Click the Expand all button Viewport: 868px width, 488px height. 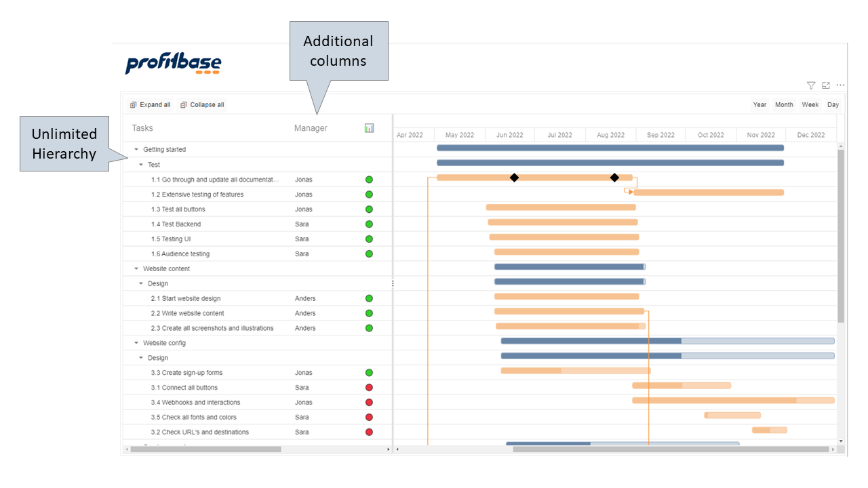[150, 105]
